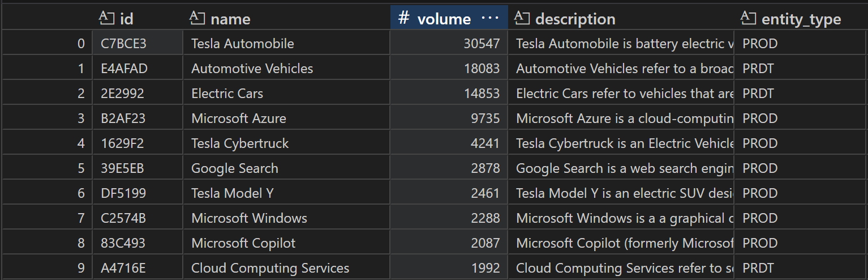The height and width of the screenshot is (280, 868).
Task: Click the volume value 30547
Action: (449, 44)
